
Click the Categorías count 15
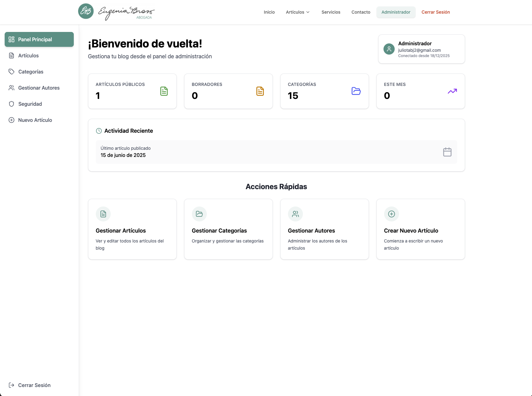[293, 96]
